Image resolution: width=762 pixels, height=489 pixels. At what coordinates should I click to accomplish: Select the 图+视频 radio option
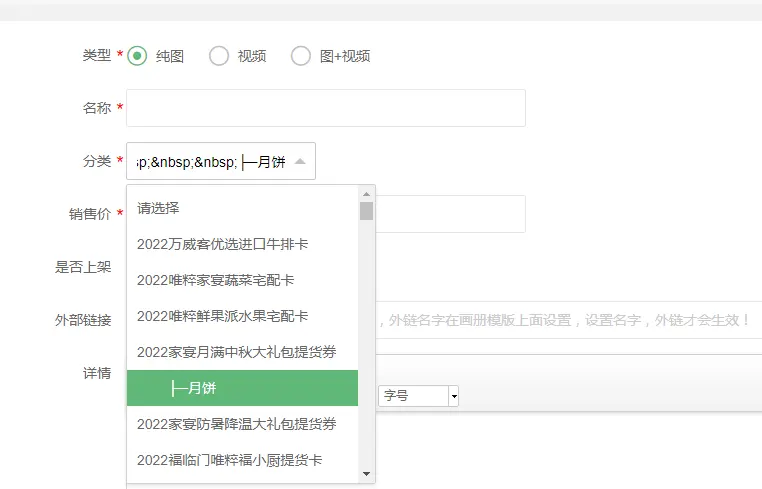point(301,56)
